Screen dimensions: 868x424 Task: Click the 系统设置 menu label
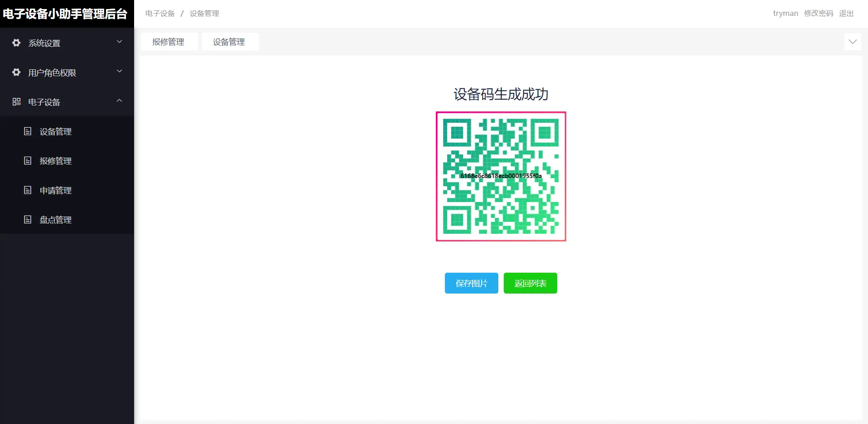click(x=44, y=43)
